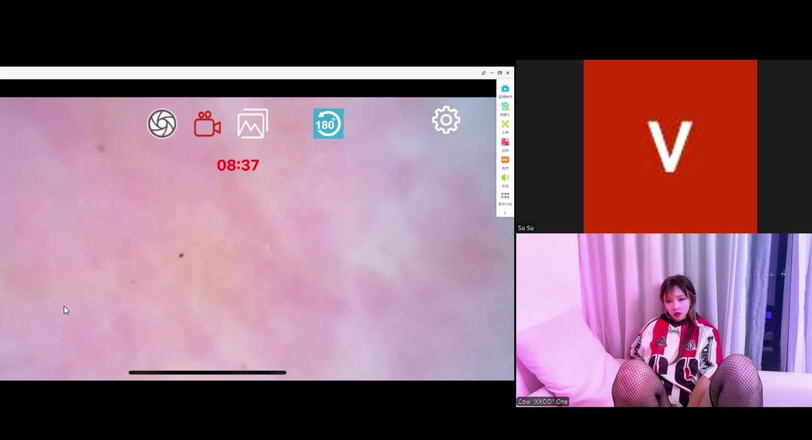This screenshot has width=812, height=440.
Task: Click the 180 rotate view icon
Action: tap(328, 123)
